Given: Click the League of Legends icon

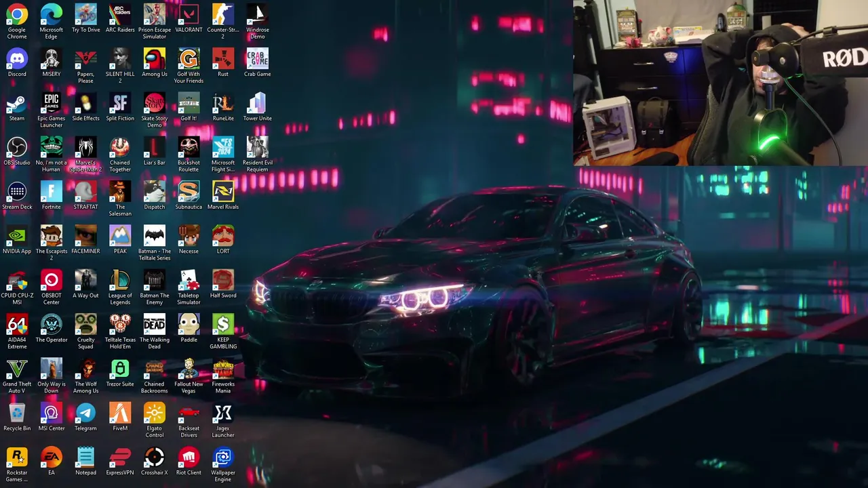Looking at the screenshot, I should (x=120, y=280).
